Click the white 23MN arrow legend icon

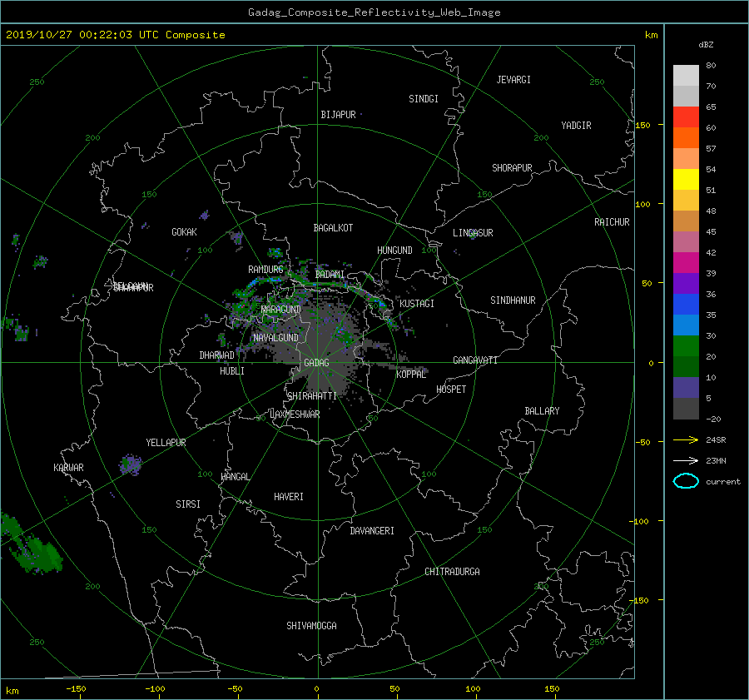point(686,460)
